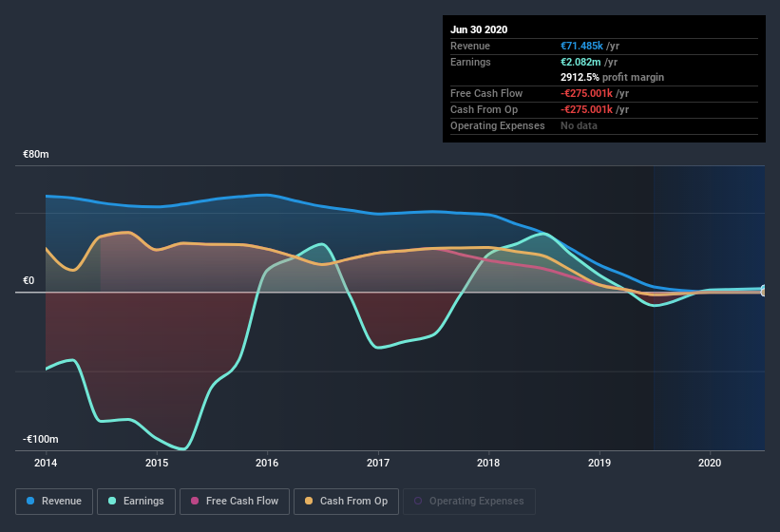The width and height of the screenshot is (780, 532).
Task: Click the Free Cash Flow -€275.001k value
Action: (x=586, y=93)
